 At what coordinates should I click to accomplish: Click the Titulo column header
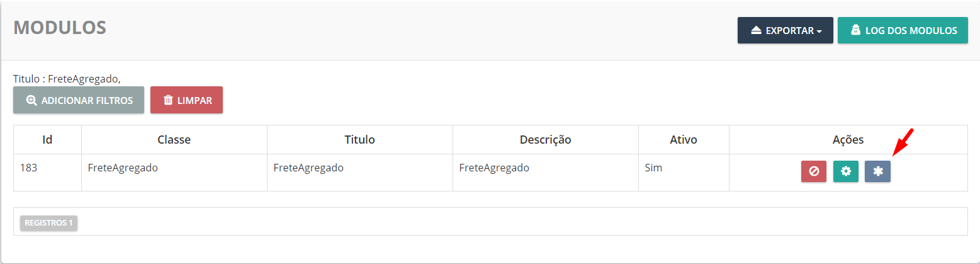359,140
